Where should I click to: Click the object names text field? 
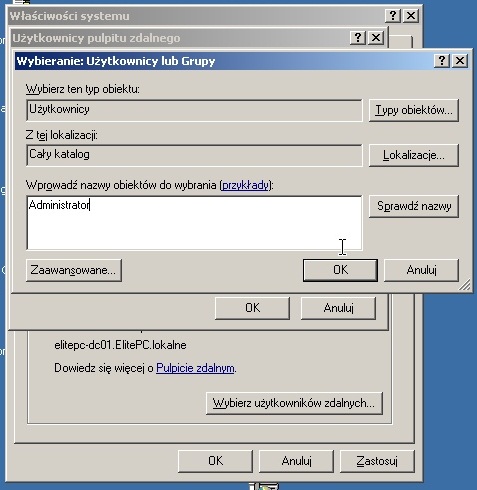pyautogui.click(x=194, y=223)
